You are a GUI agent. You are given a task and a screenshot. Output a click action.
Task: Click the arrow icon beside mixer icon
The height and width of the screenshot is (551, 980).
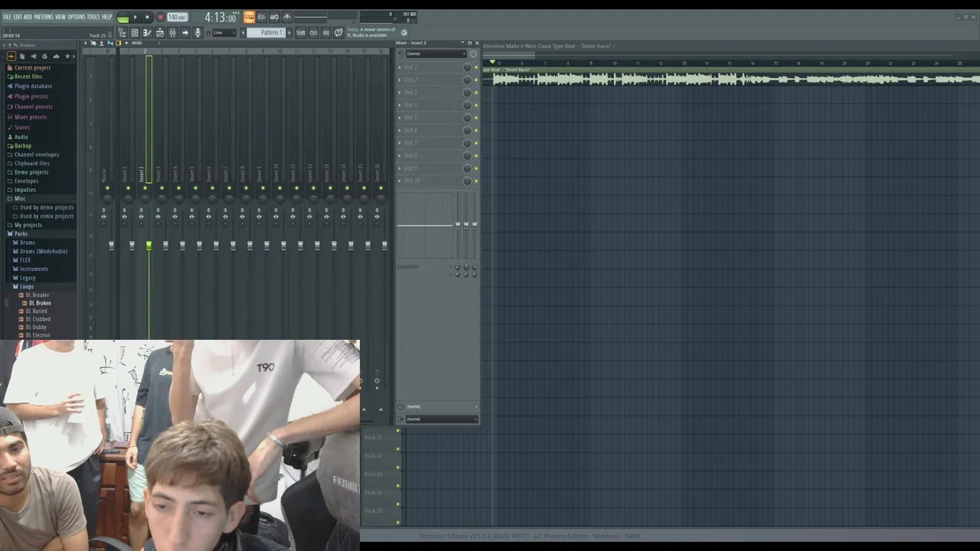pyautogui.click(x=185, y=33)
